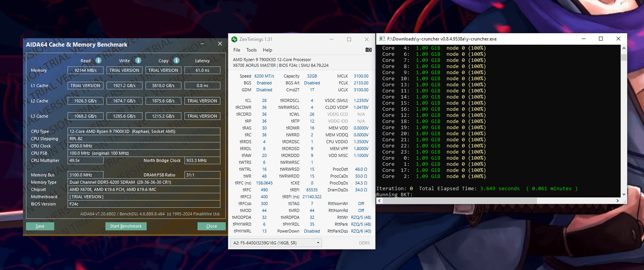Click the y-cruncher vertical scrollbar thumb
644x270 pixels.
[624, 57]
